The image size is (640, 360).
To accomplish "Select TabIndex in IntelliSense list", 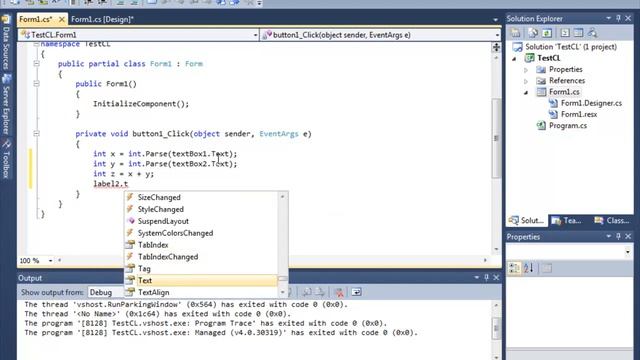I will pyautogui.click(x=200, y=245).
